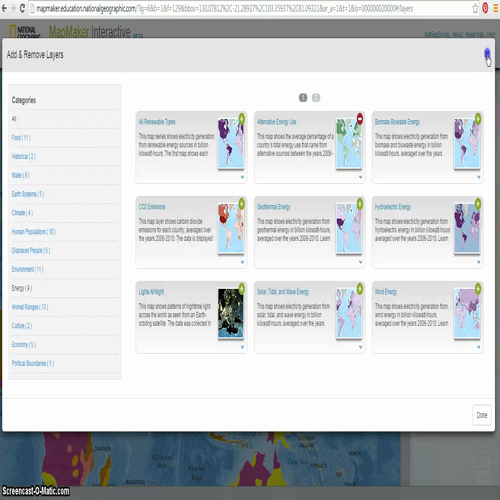Open the Biomass Biowaste Energy map thumbnail
500x500 pixels.
(x=467, y=143)
